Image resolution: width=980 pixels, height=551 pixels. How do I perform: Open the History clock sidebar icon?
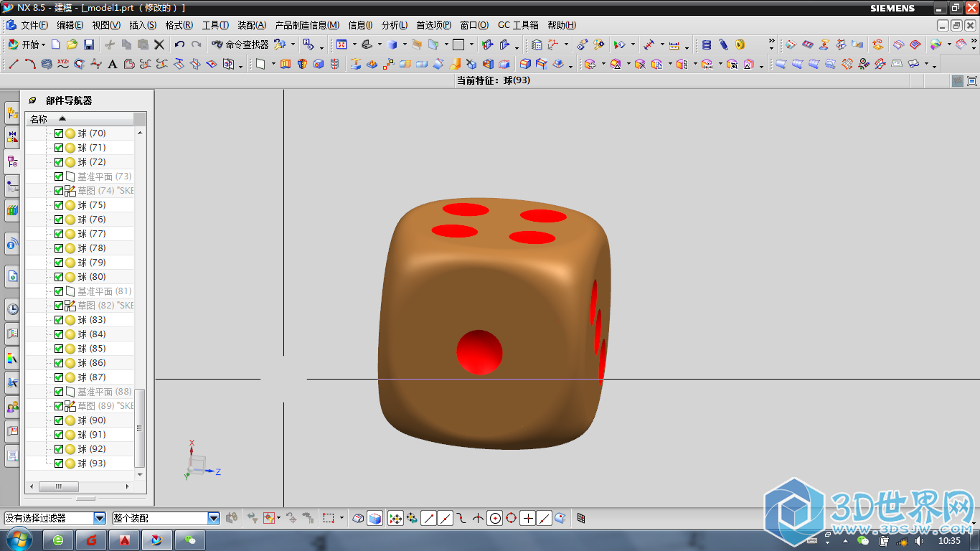click(x=12, y=310)
